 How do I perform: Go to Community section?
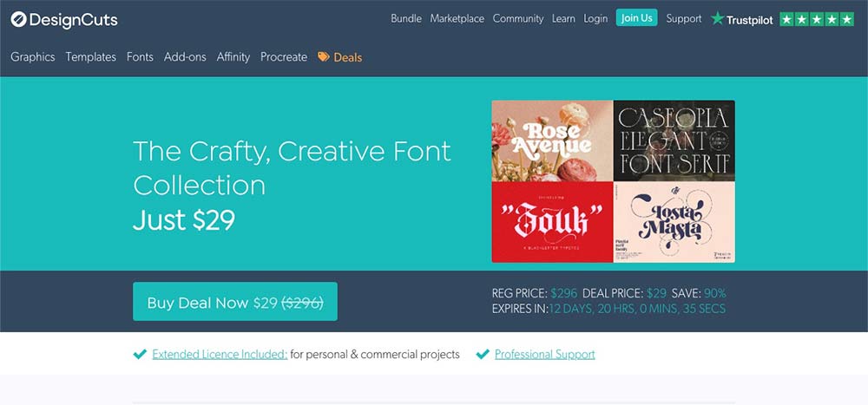tap(518, 19)
